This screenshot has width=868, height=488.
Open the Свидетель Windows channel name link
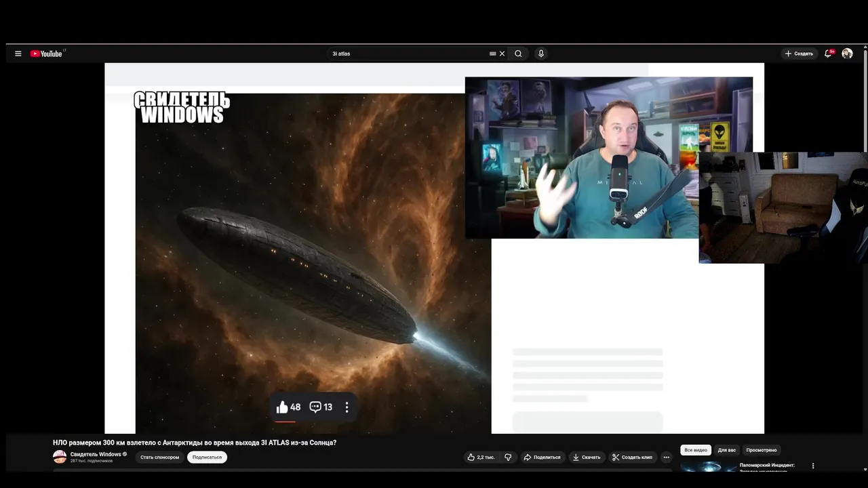tap(96, 454)
